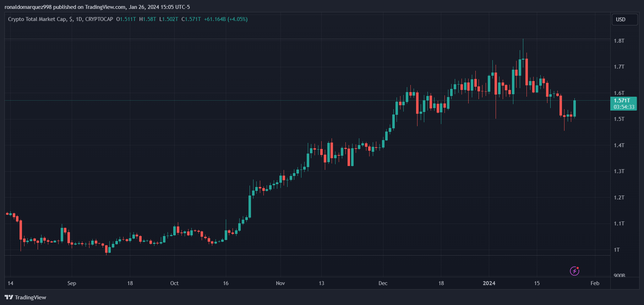Viewport: 644px width, 305px height.
Task: Click the green 1.571T current price tag
Action: tap(622, 101)
